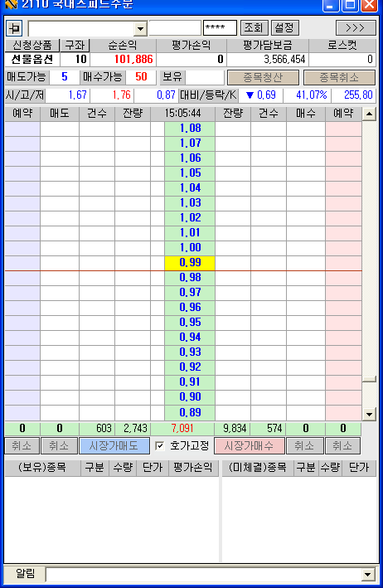Click the 시장가매도 market sell button
383x588 pixels.
[114, 445]
